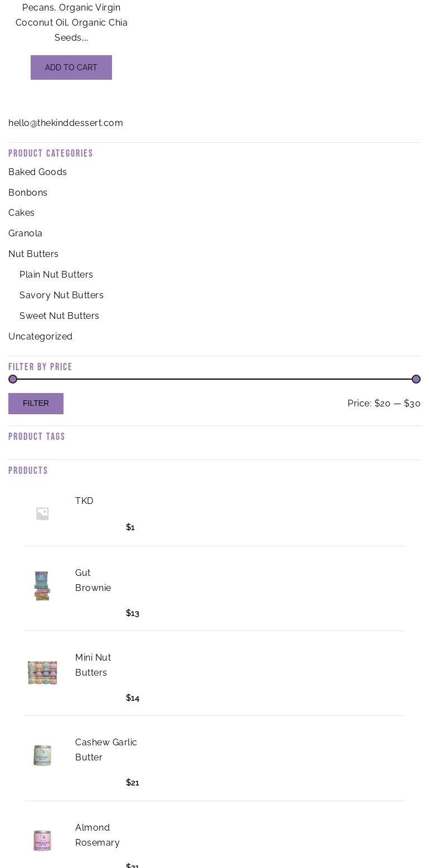The image size is (429, 868).
Task: Go to the Bonbons category
Action: click(x=28, y=192)
